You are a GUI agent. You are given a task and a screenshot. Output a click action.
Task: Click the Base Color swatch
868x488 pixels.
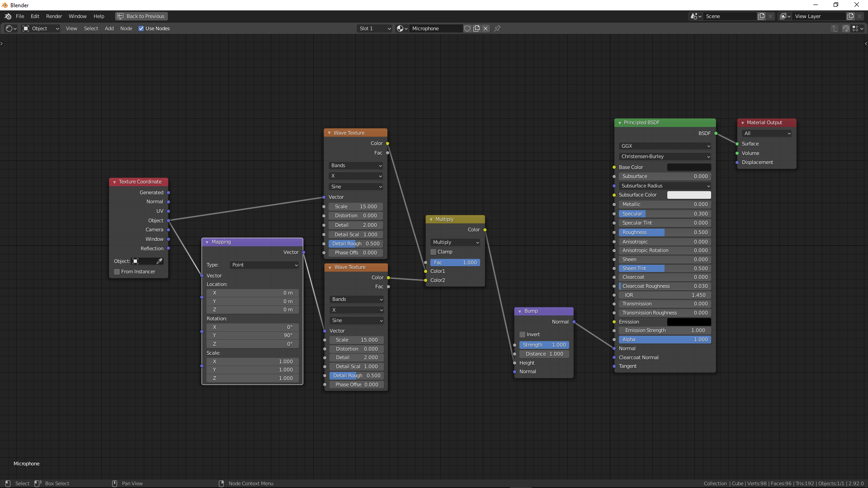(689, 167)
